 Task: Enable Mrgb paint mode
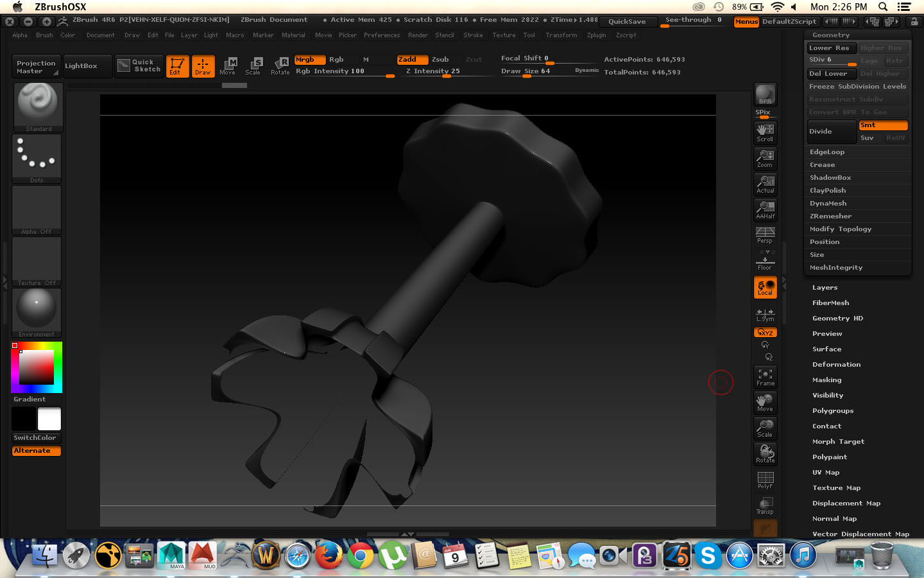coord(310,60)
